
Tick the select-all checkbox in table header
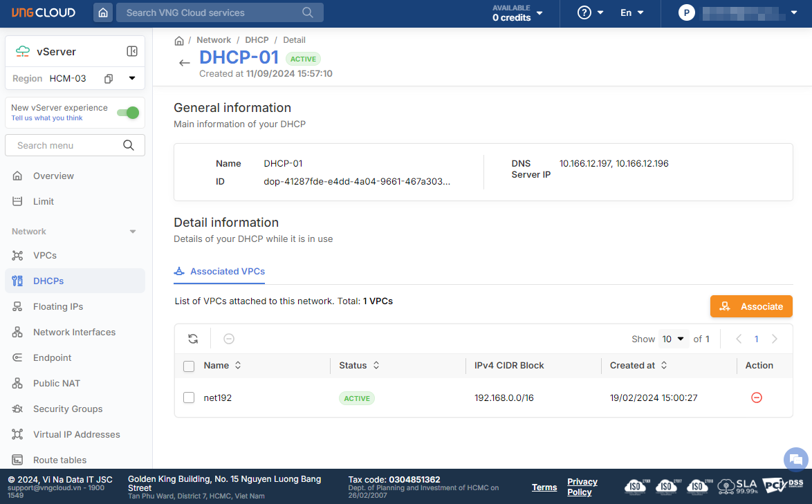(x=189, y=366)
